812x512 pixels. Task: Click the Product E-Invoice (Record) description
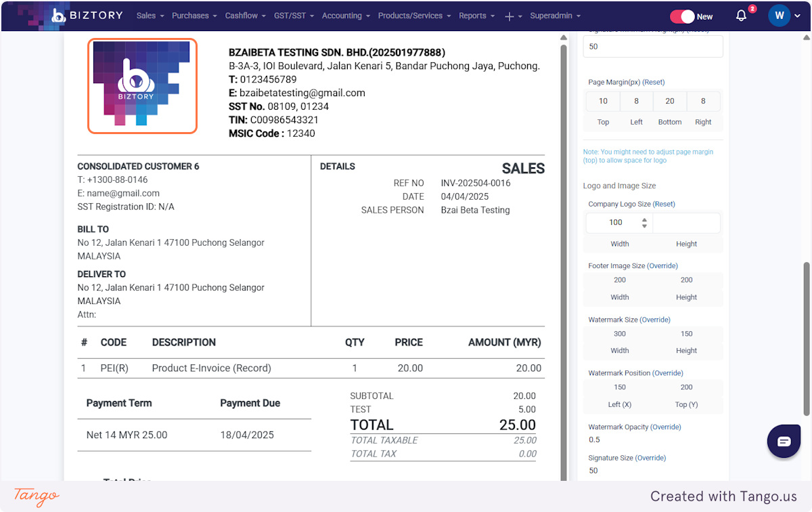pos(211,368)
